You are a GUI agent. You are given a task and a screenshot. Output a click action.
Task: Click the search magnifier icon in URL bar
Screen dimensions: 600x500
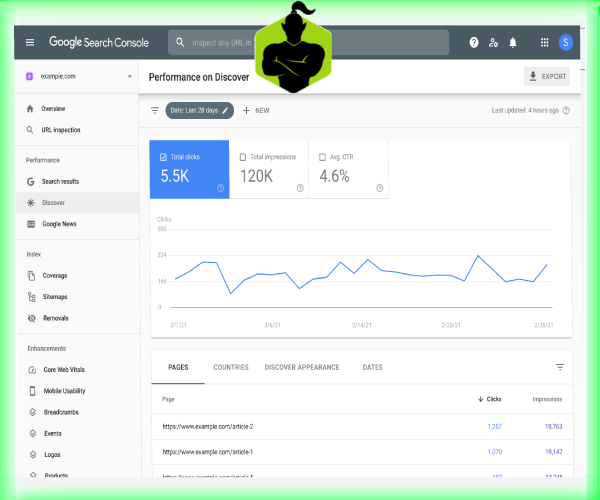(180, 42)
